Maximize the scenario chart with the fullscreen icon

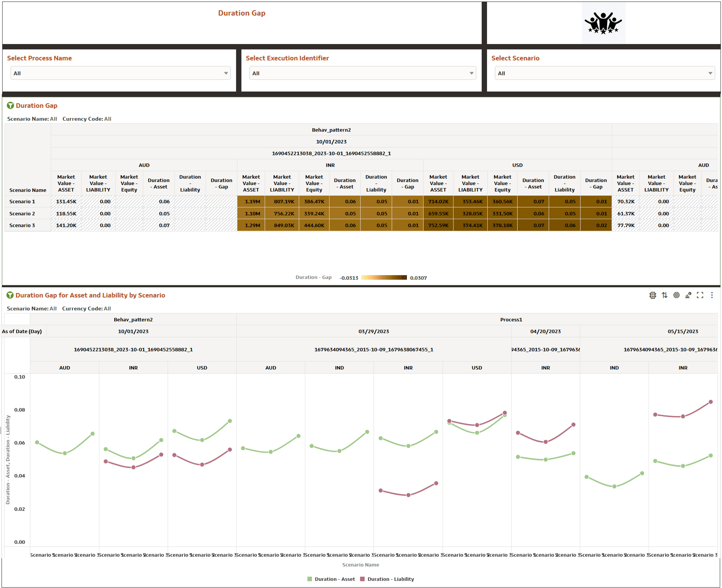700,295
